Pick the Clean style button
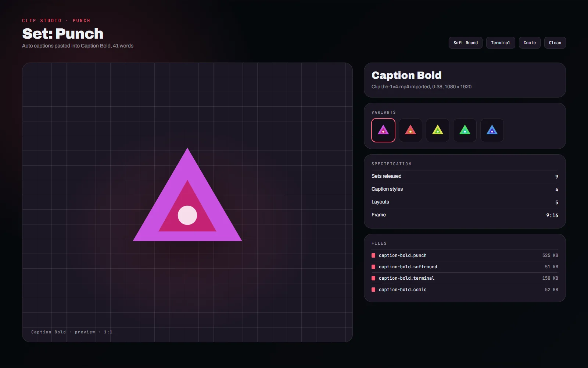The width and height of the screenshot is (588, 368). [555, 43]
